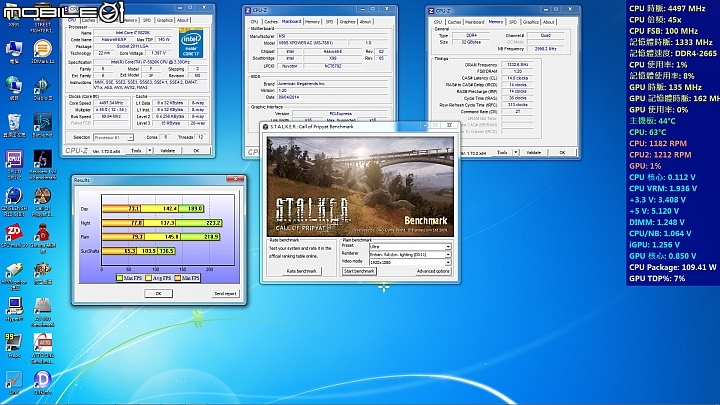This screenshot has height=405, width=720.
Task: Click the CPU-Z title icon in the Memory window
Action: [431, 10]
